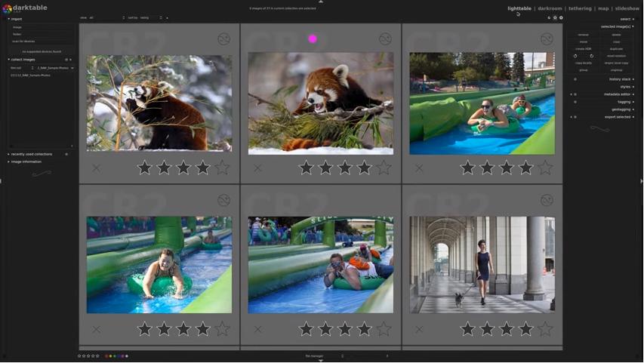
Task: Click the reject X on the woman-on-tube photo
Action: (96, 329)
